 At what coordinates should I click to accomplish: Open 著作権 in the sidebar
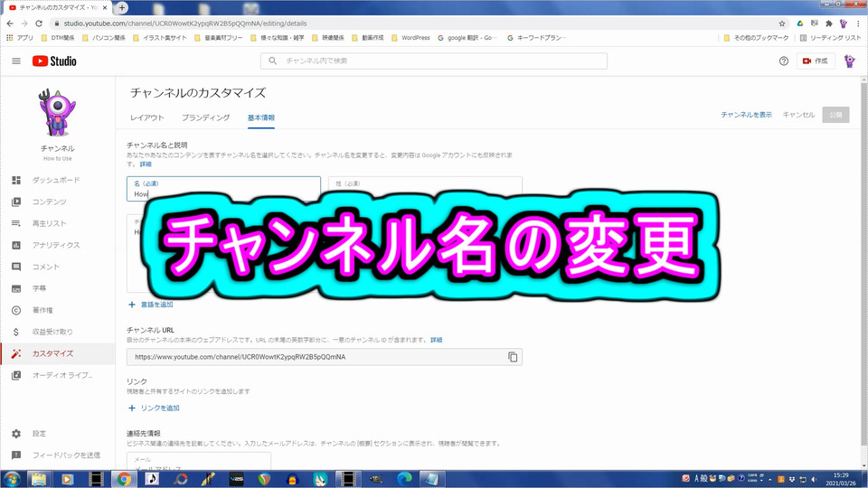[58, 310]
